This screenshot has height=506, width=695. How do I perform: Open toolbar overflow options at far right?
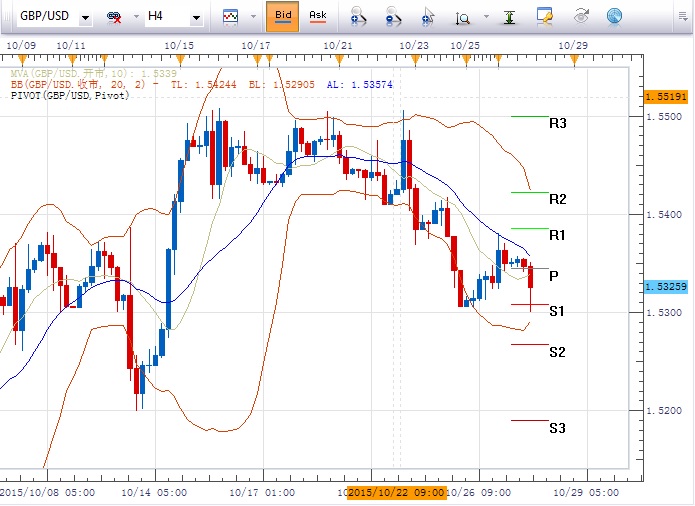tap(683, 17)
